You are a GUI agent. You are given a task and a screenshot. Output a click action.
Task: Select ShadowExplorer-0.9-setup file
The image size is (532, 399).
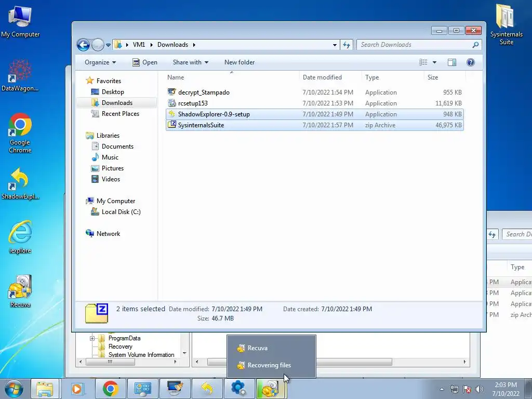click(x=314, y=114)
